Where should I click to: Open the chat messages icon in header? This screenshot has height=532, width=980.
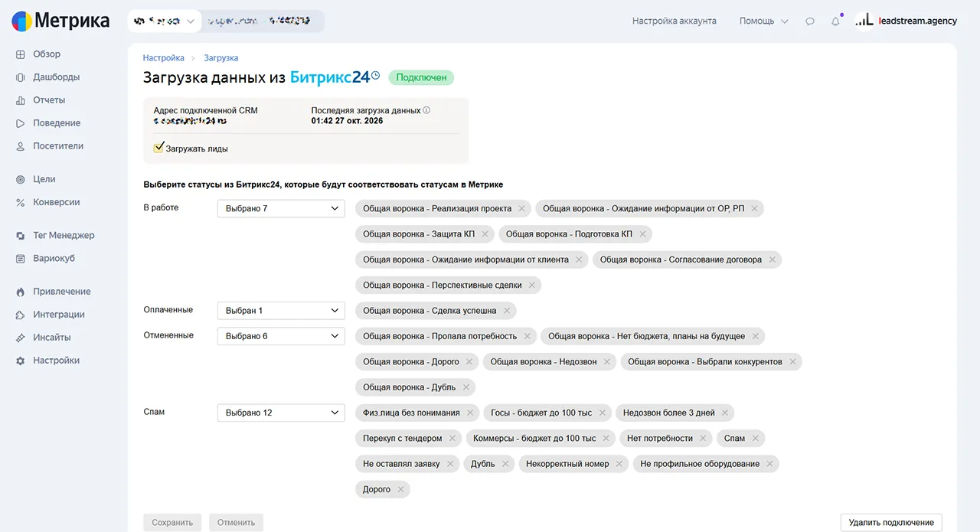coord(810,21)
